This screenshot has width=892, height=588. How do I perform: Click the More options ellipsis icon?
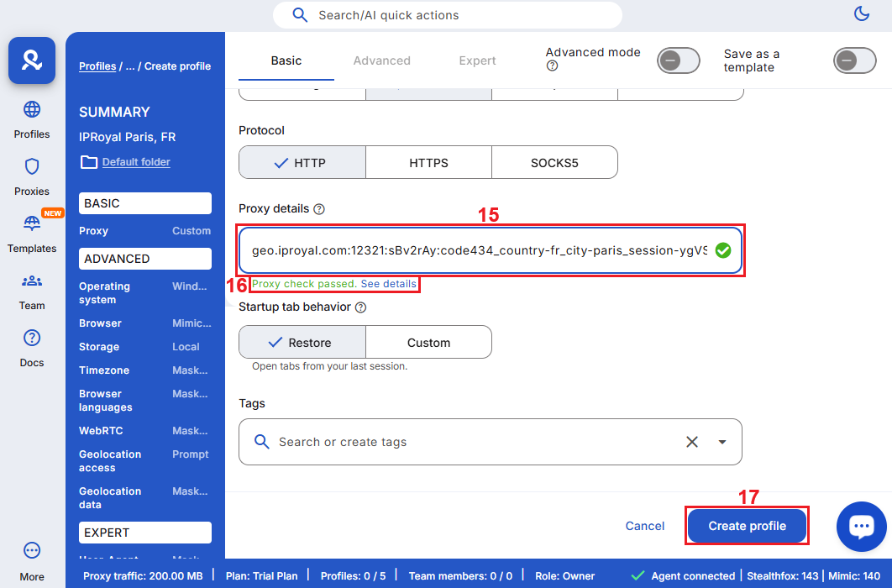pos(32,551)
